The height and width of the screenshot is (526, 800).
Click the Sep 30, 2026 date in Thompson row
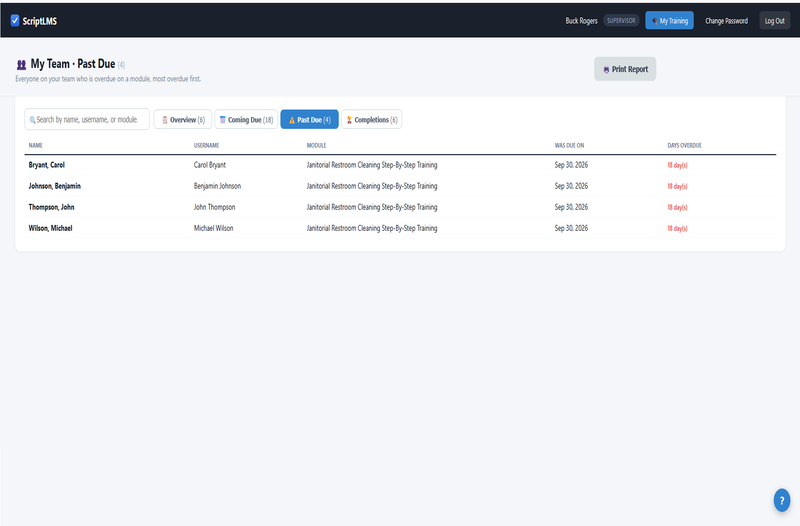571,207
